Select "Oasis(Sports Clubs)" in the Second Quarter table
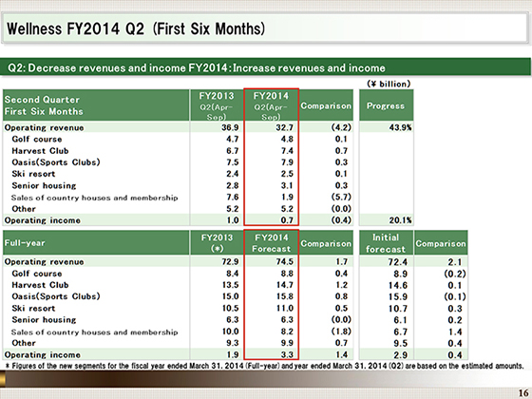 [56, 162]
